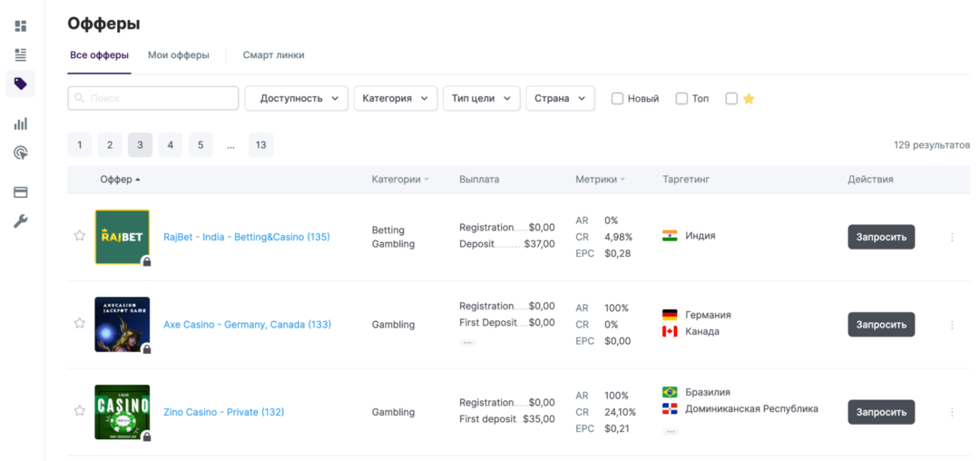Switch to Все офферы tab
Screen dimensions: 980x461
(x=100, y=55)
